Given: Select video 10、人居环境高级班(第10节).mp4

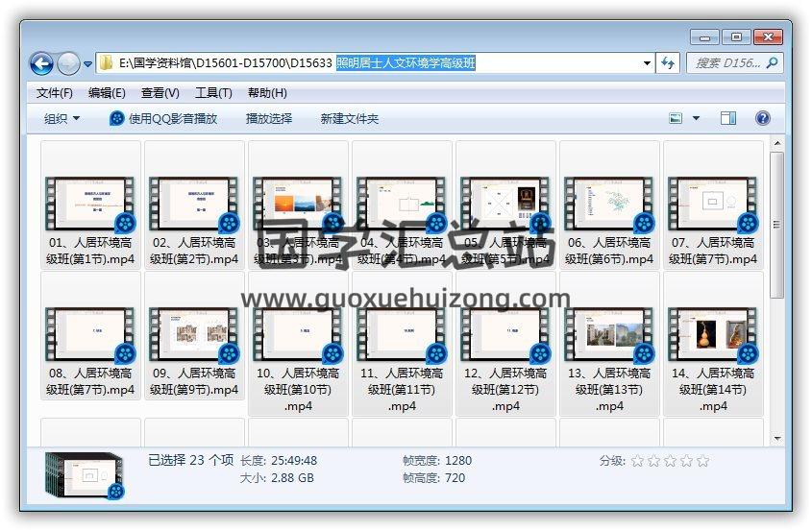Looking at the screenshot, I should [x=298, y=344].
